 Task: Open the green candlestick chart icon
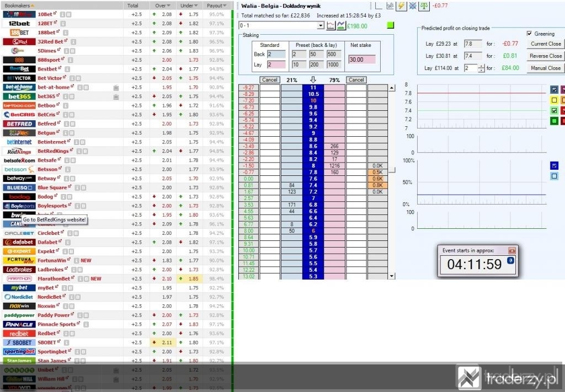pos(341,25)
